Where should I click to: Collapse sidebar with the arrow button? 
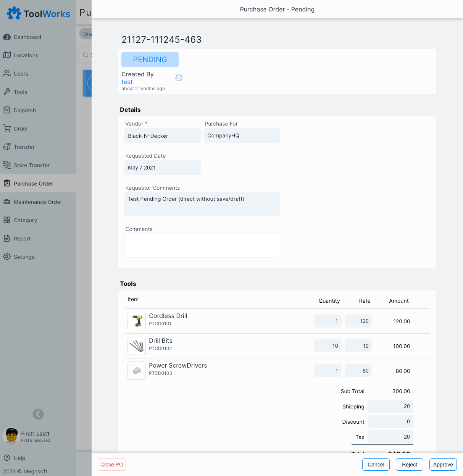(x=38, y=414)
